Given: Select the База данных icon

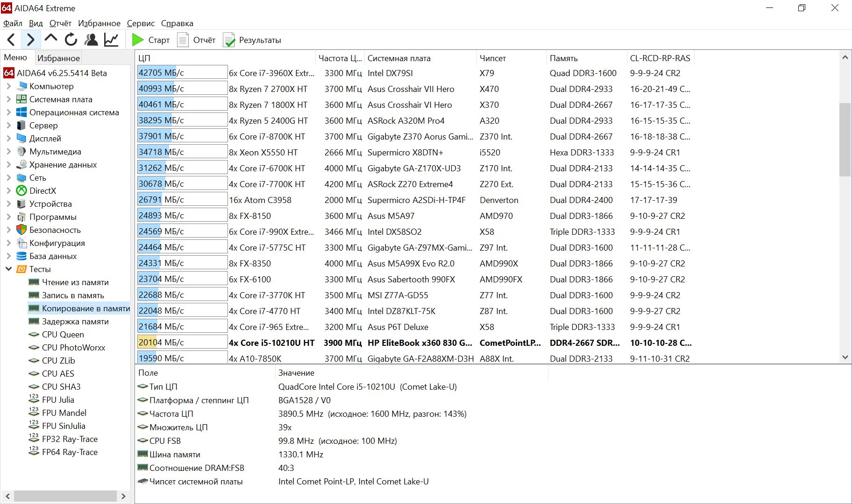Looking at the screenshot, I should [x=21, y=256].
